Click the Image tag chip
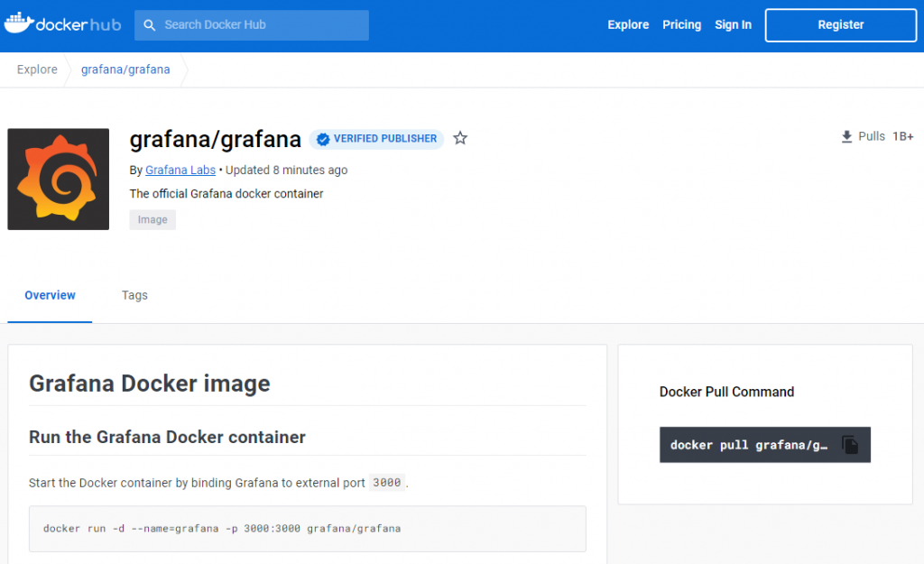The width and height of the screenshot is (924, 564). [152, 219]
